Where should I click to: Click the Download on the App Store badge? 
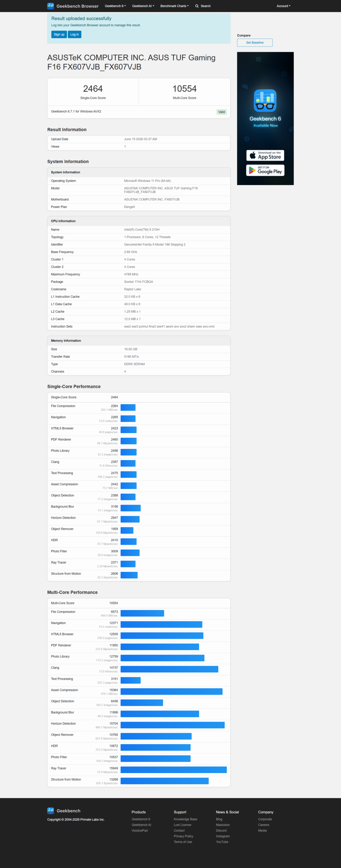click(x=265, y=155)
